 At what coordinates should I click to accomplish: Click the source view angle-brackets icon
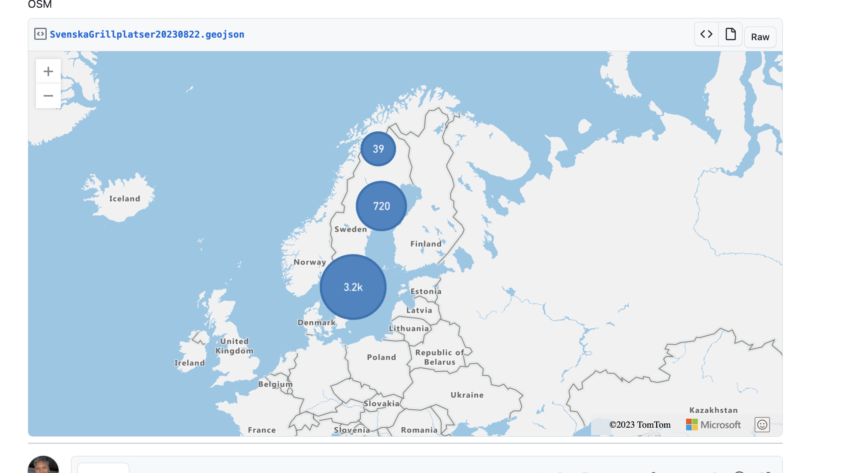pos(706,34)
